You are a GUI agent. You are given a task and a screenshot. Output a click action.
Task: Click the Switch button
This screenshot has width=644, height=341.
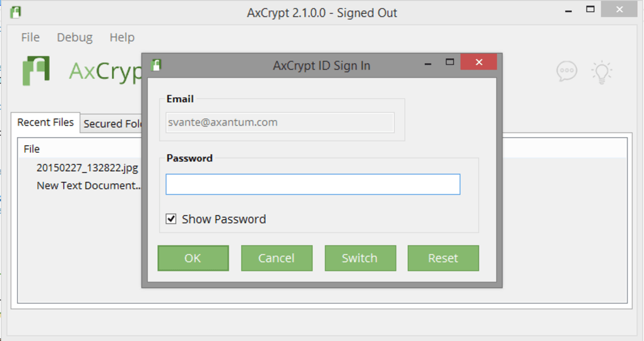(x=360, y=258)
